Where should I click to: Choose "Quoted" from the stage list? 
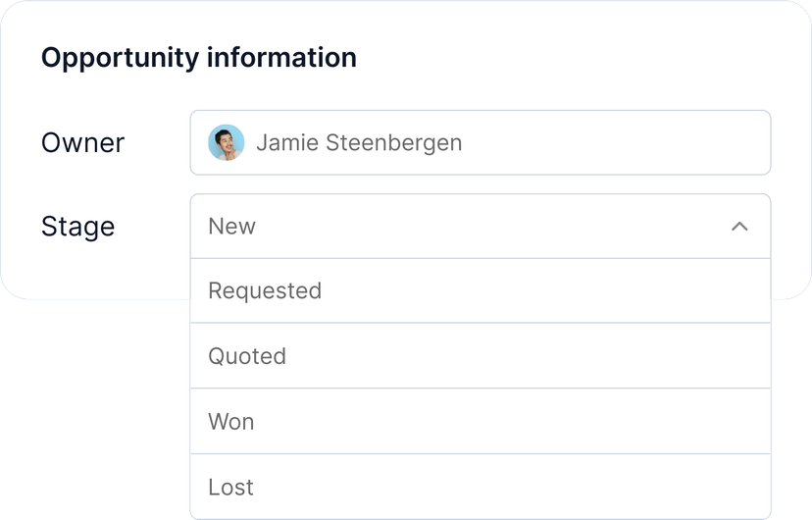pyautogui.click(x=247, y=356)
